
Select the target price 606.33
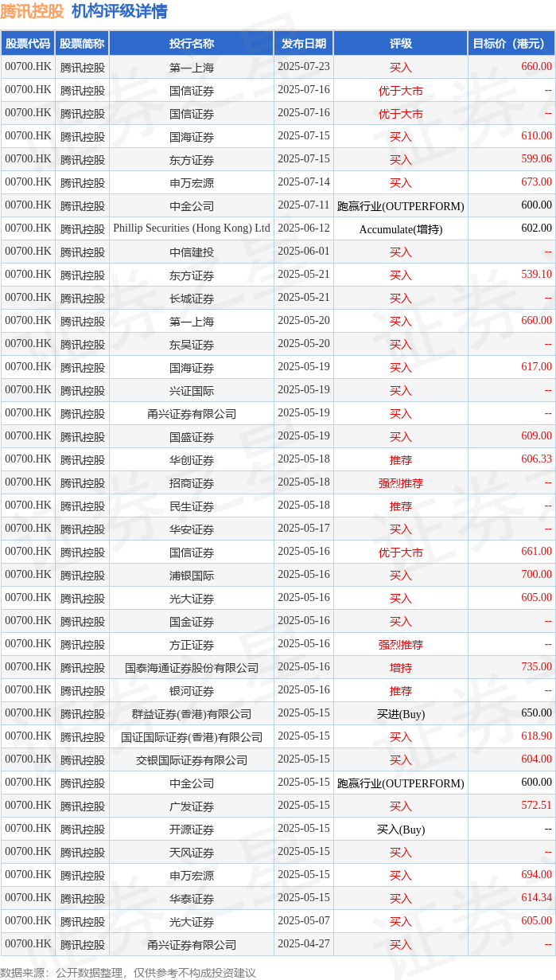pos(536,459)
